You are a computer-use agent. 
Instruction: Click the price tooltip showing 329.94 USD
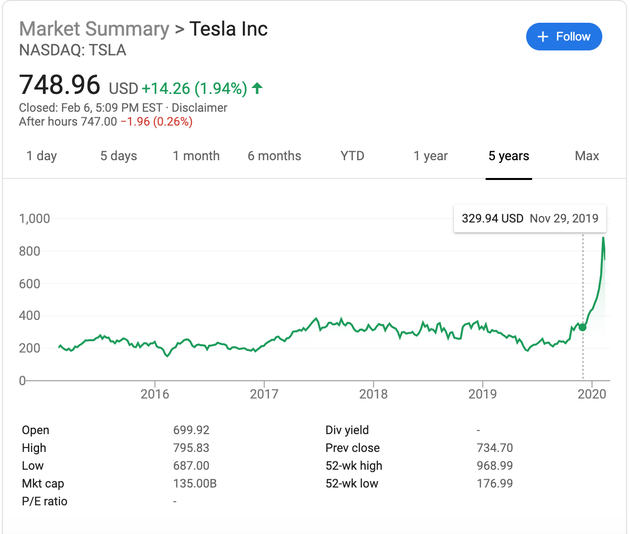pos(529,218)
